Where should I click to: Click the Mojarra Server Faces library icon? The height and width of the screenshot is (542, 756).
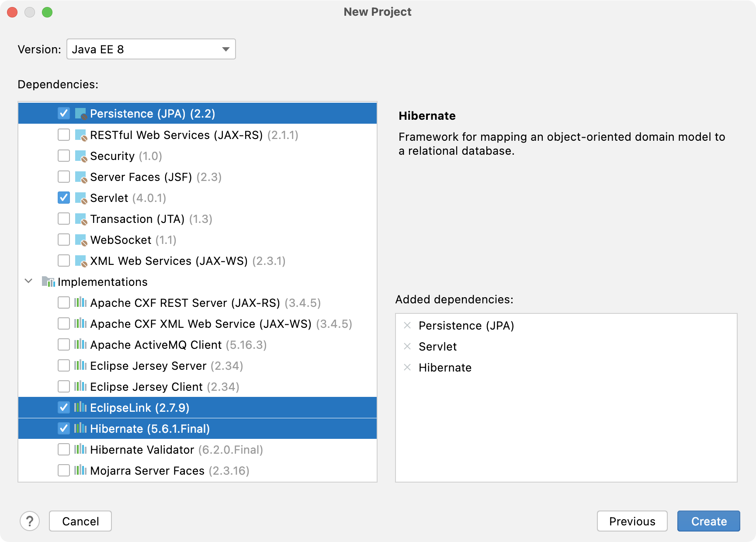tap(80, 470)
